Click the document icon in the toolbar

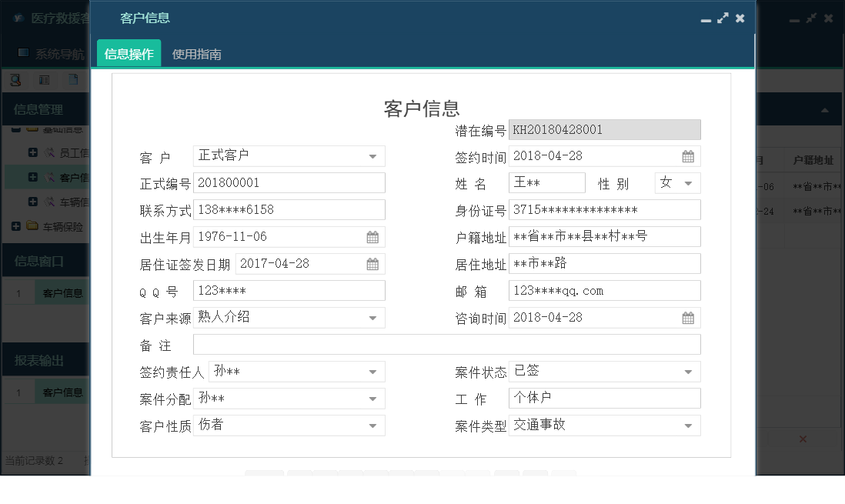coord(72,79)
